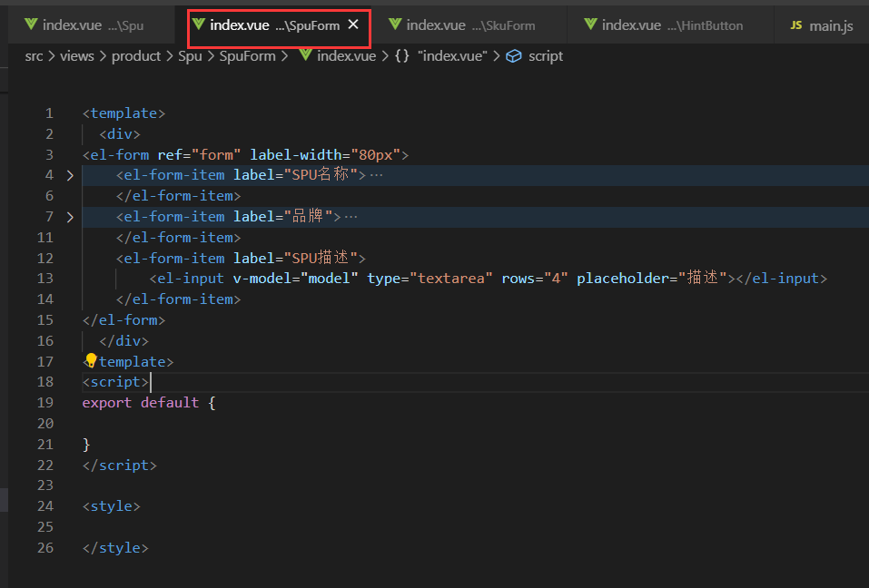This screenshot has width=869, height=588.
Task: Click the views breadcrumb segment
Action: pyautogui.click(x=77, y=56)
